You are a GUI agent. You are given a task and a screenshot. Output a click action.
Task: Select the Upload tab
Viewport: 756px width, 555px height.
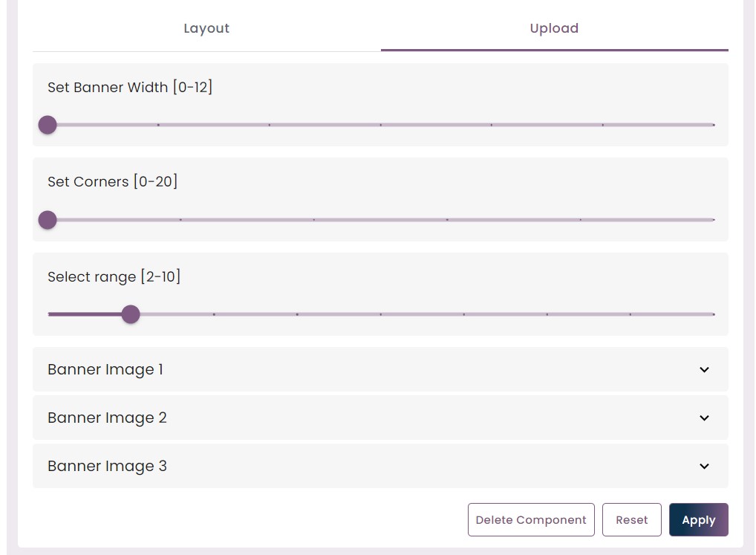click(555, 28)
